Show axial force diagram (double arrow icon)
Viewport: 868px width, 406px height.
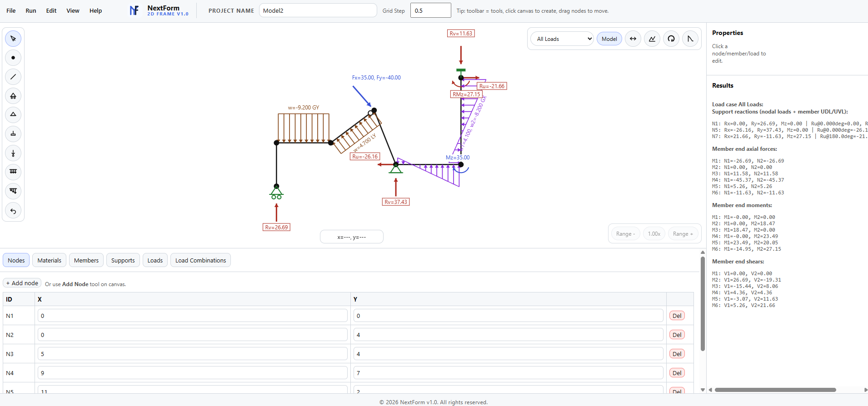coord(633,39)
